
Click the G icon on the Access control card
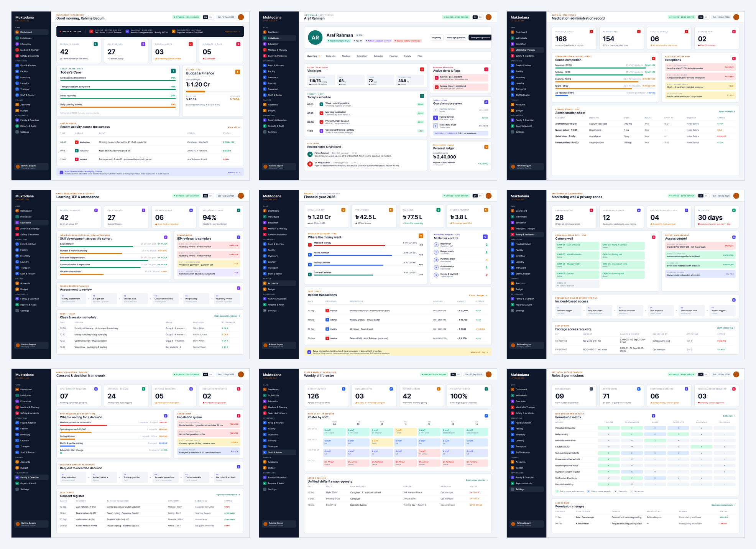pos(734,237)
